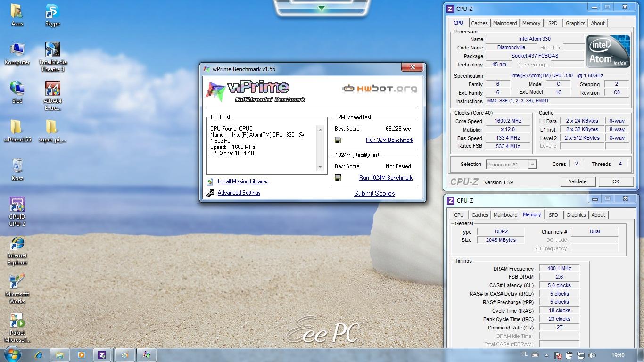Screen dimensions: 644x362
Task: Click the Intel Atom 330 name field
Action: tap(535, 39)
